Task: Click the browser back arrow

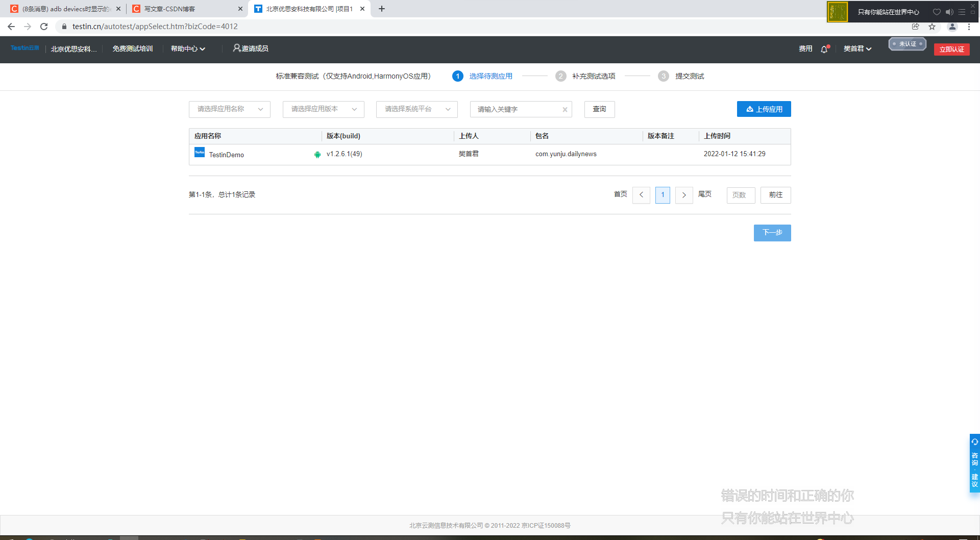Action: [x=11, y=27]
